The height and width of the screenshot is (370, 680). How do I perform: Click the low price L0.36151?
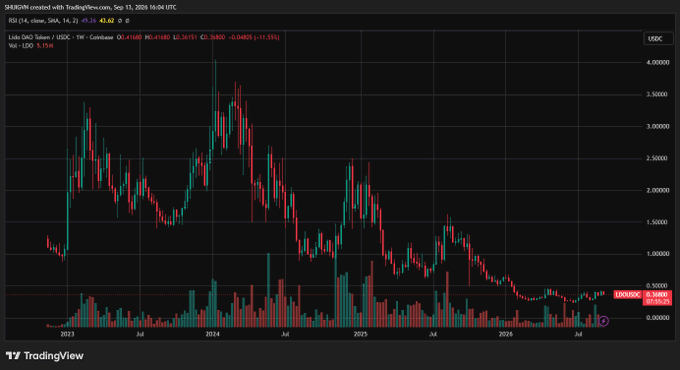185,37
